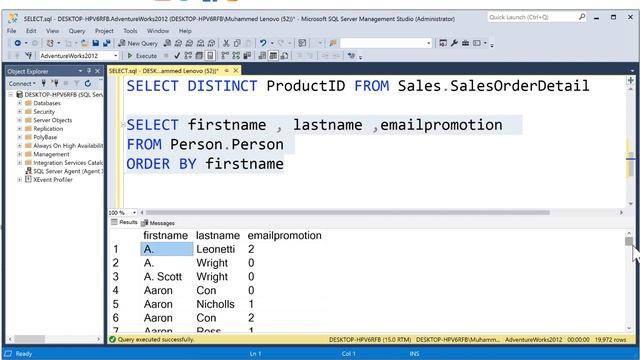This screenshot has width=640, height=360.
Task: Click the Filter funnel icon
Action: click(76, 84)
